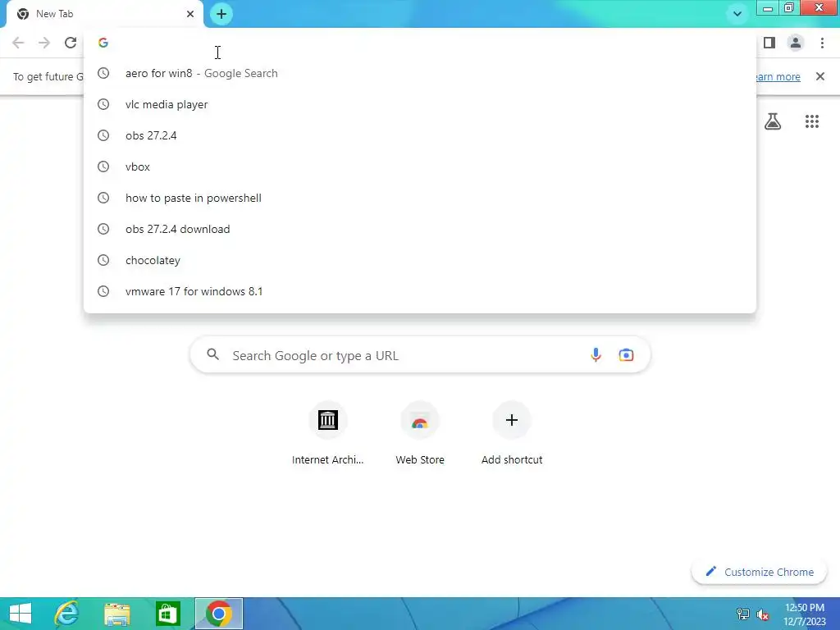The image size is (840, 630).
Task: Go back using the back arrow
Action: tap(18, 43)
